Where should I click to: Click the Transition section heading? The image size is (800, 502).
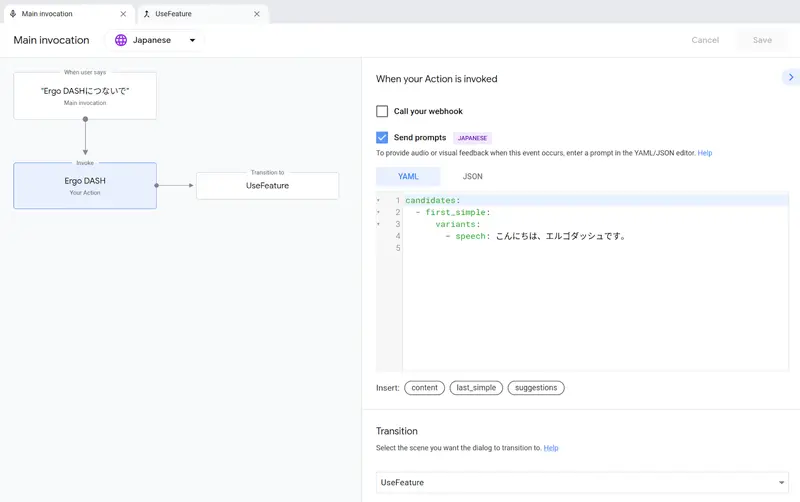(397, 431)
